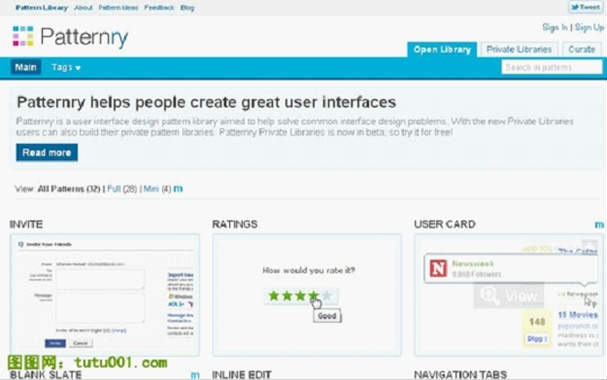Click the magnifier View overlay on User Card
The width and height of the screenshot is (607, 380).
point(509,296)
